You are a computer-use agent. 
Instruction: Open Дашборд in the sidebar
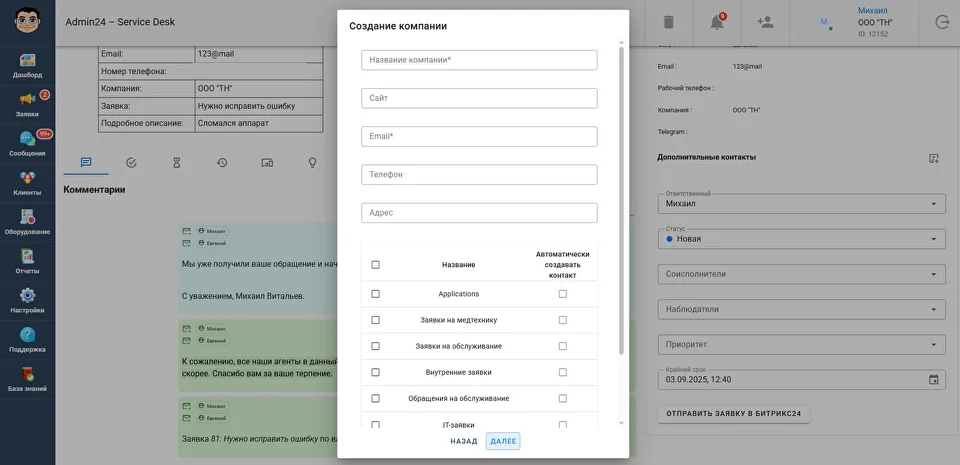coord(28,66)
